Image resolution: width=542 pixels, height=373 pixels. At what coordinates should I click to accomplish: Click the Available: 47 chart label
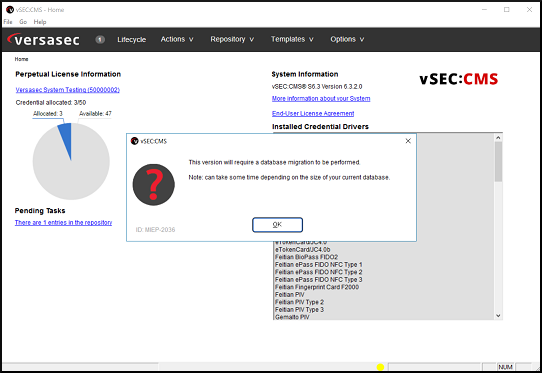95,113
